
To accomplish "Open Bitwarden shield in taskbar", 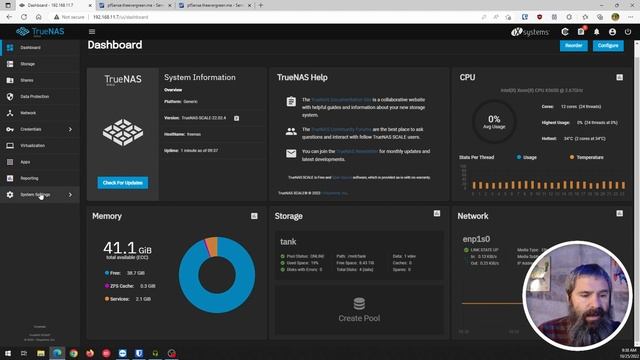I will (x=139, y=353).
